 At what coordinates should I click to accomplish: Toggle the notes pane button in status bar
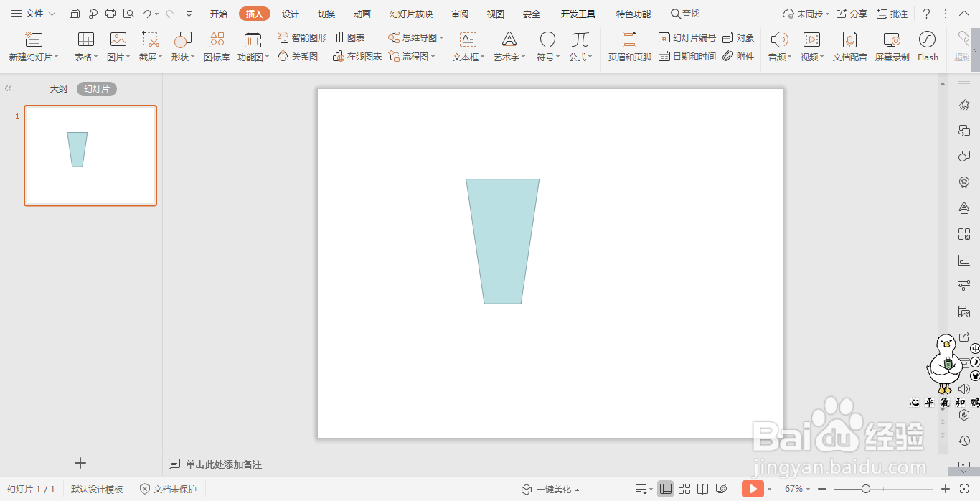(641, 489)
